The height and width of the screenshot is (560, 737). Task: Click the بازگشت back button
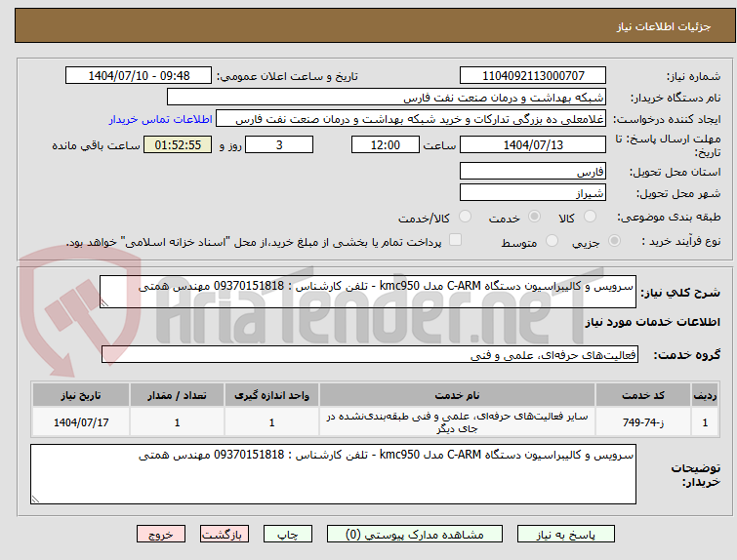tap(225, 535)
